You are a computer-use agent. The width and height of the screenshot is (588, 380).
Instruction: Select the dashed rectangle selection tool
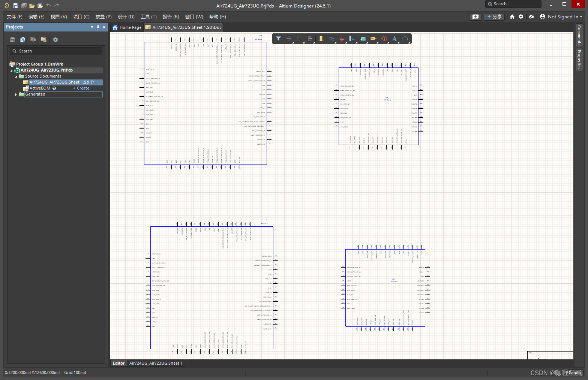(300, 39)
